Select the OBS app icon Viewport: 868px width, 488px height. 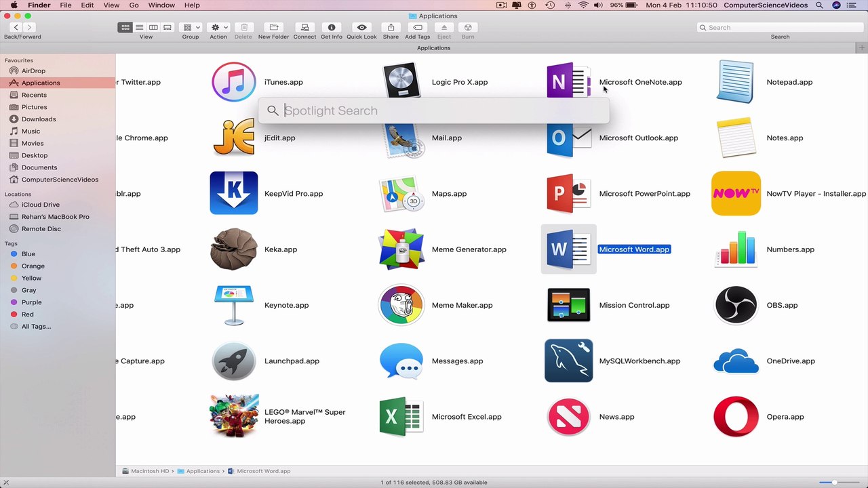tap(736, 305)
